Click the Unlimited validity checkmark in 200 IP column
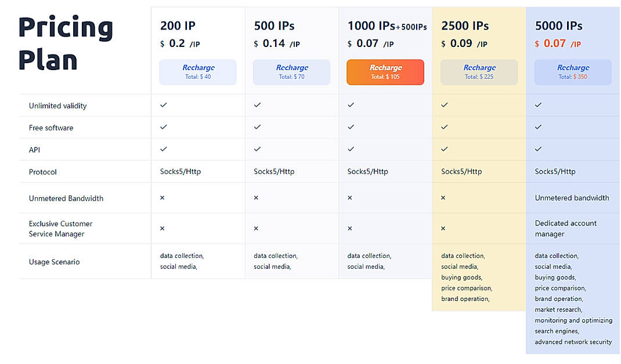Image resolution: width=621 pixels, height=364 pixels. click(x=163, y=105)
